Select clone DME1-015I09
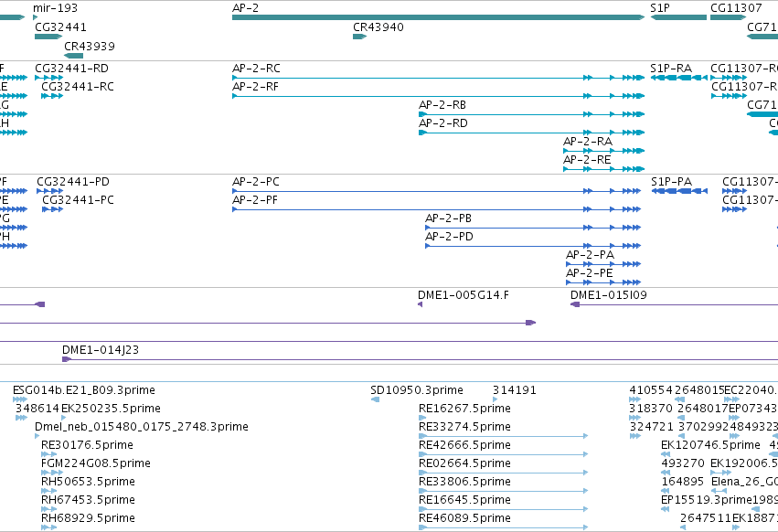 click(x=675, y=304)
